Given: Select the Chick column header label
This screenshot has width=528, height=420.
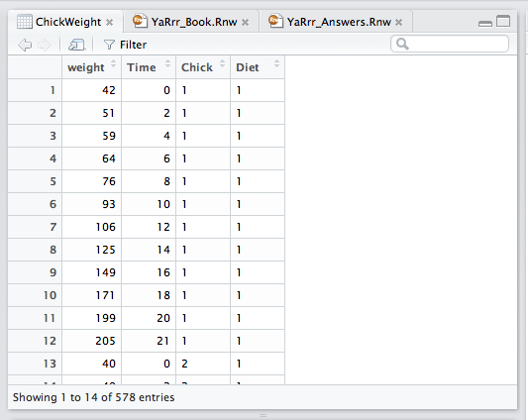Looking at the screenshot, I should pos(197,67).
